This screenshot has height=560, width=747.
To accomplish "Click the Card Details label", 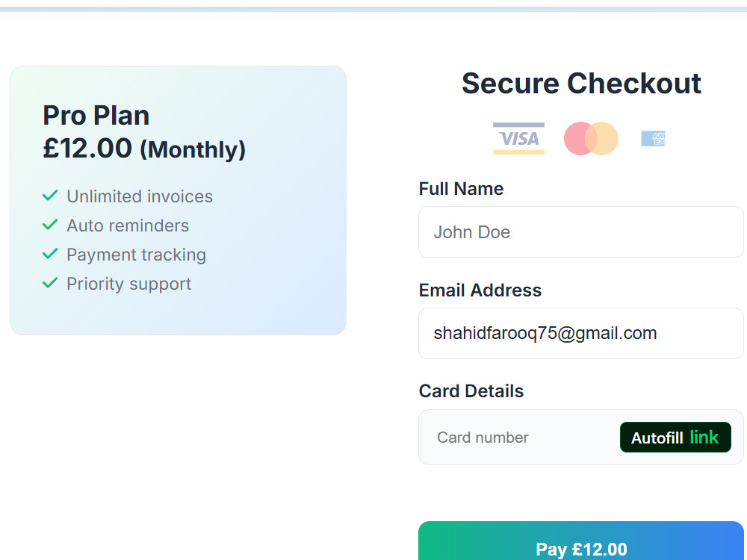I will click(x=471, y=391).
